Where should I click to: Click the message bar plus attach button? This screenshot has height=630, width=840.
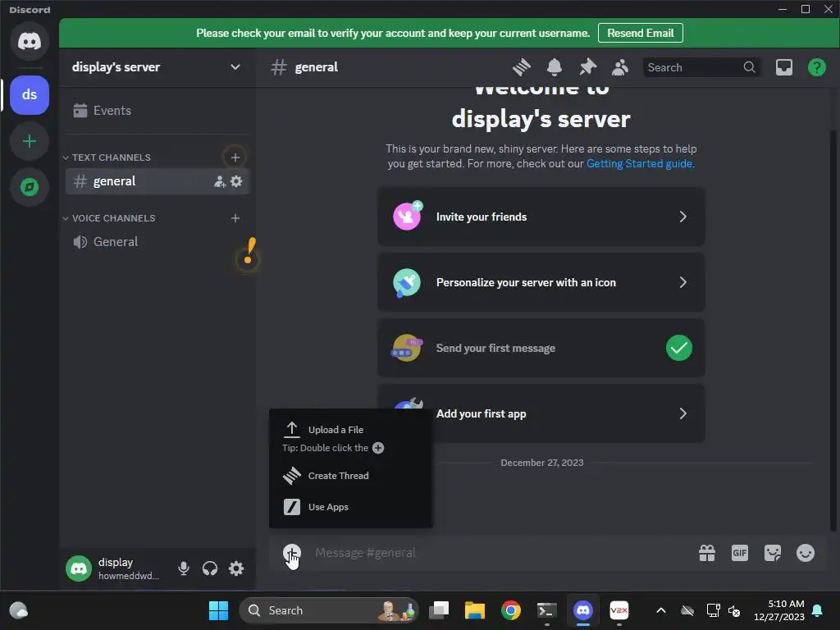(292, 553)
